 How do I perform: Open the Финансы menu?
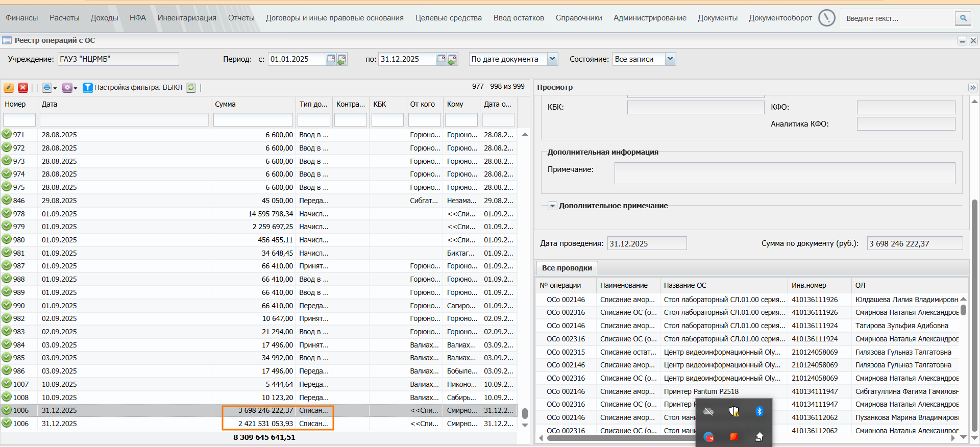[x=22, y=18]
